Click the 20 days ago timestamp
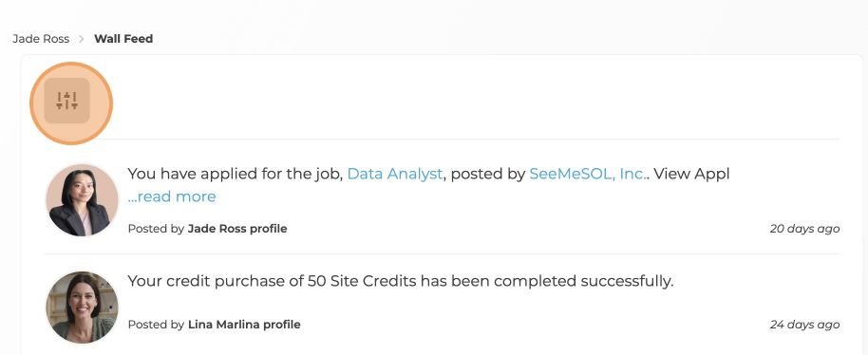 pyautogui.click(x=805, y=229)
